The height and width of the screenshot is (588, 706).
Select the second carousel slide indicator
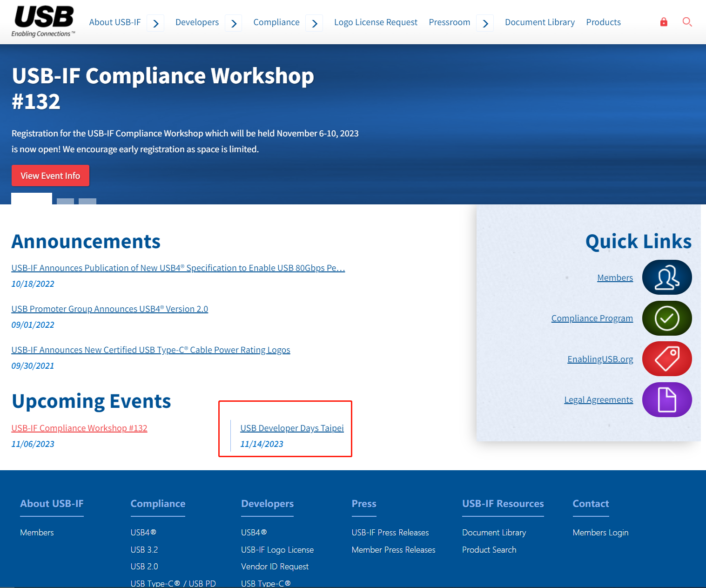(65, 201)
